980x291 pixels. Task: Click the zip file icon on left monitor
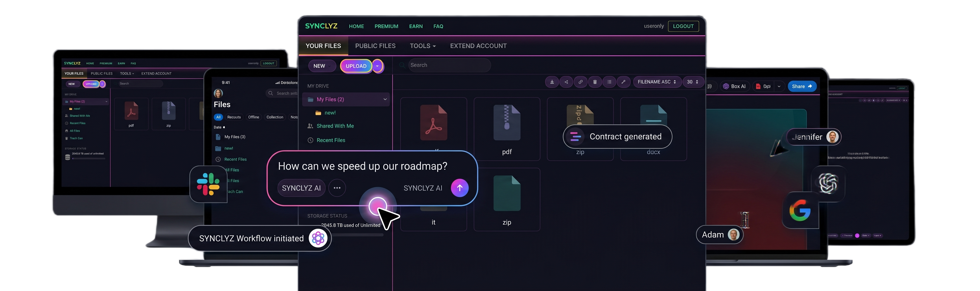(x=168, y=110)
